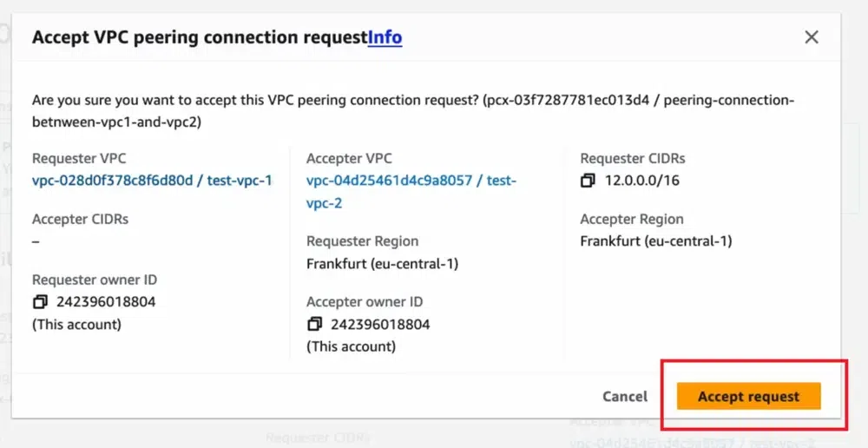Copy the Requester owner ID
Image resolution: width=868 pixels, height=448 pixels.
40,302
